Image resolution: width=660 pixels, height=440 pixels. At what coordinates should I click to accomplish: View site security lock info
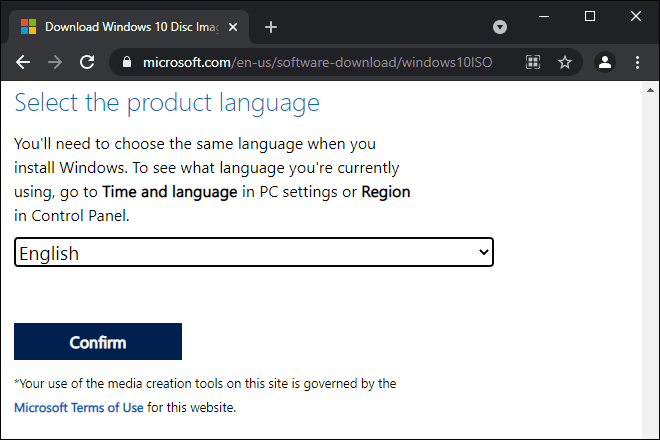coord(127,62)
